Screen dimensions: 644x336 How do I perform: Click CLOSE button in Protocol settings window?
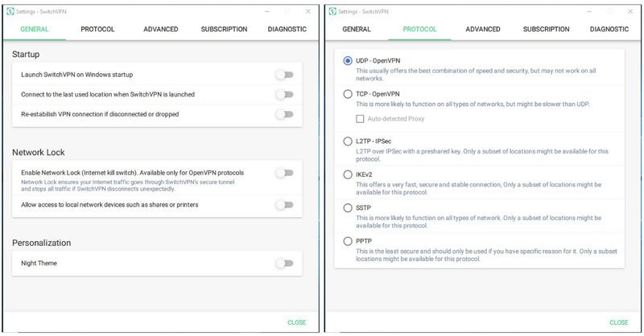[x=618, y=322]
